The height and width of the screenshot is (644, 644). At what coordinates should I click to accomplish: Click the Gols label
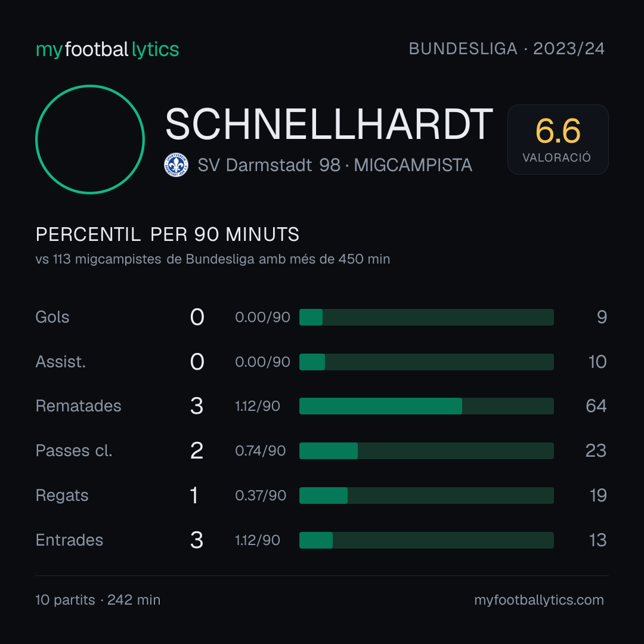52,317
